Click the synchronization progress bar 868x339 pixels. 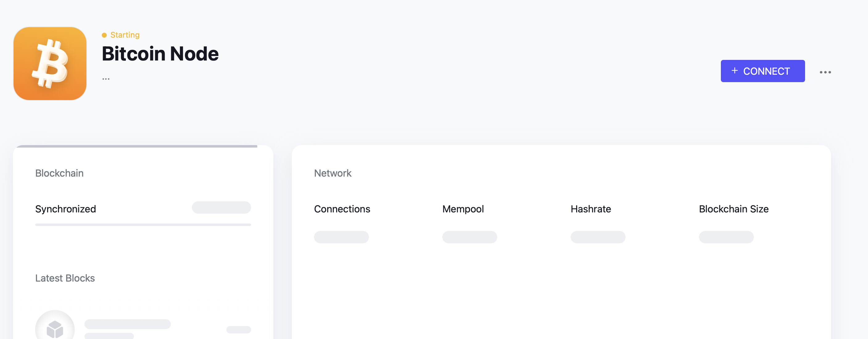[x=143, y=225]
